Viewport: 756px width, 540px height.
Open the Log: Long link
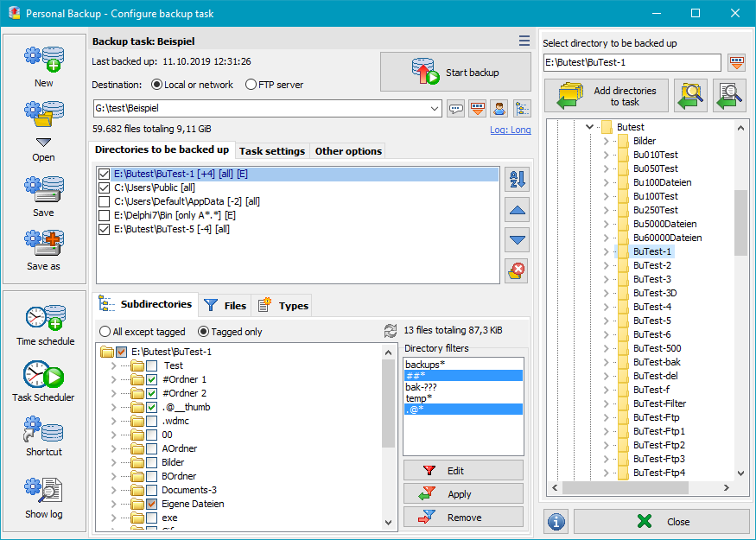tap(510, 130)
